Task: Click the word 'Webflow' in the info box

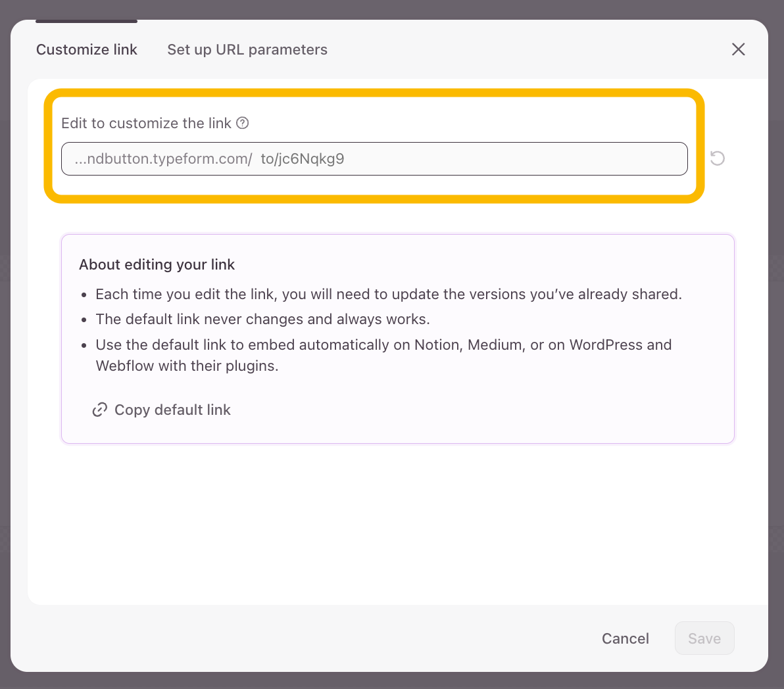Action: [125, 366]
